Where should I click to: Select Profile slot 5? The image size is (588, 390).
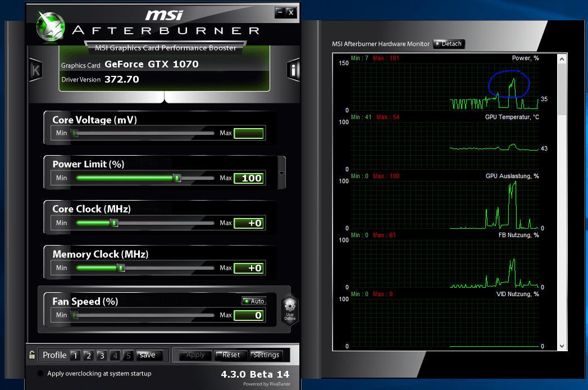pos(128,356)
